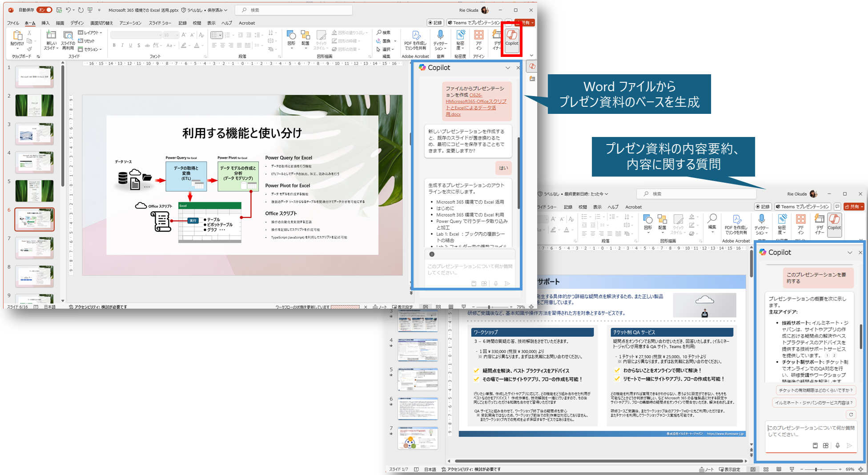Click the Add-ins (アドイン) icon in front window
Viewport: 868px width, 475px height.
[x=479, y=35]
